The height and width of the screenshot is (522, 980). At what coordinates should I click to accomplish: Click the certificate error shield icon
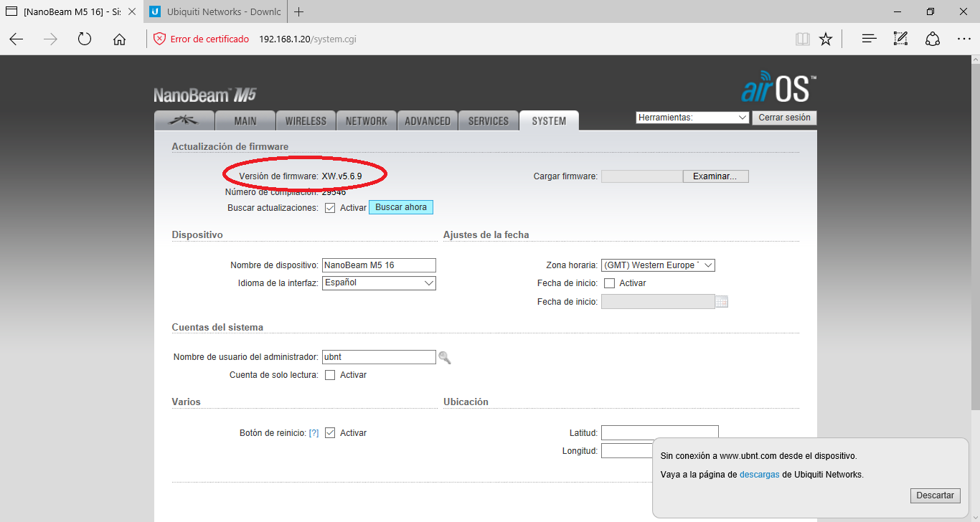159,39
